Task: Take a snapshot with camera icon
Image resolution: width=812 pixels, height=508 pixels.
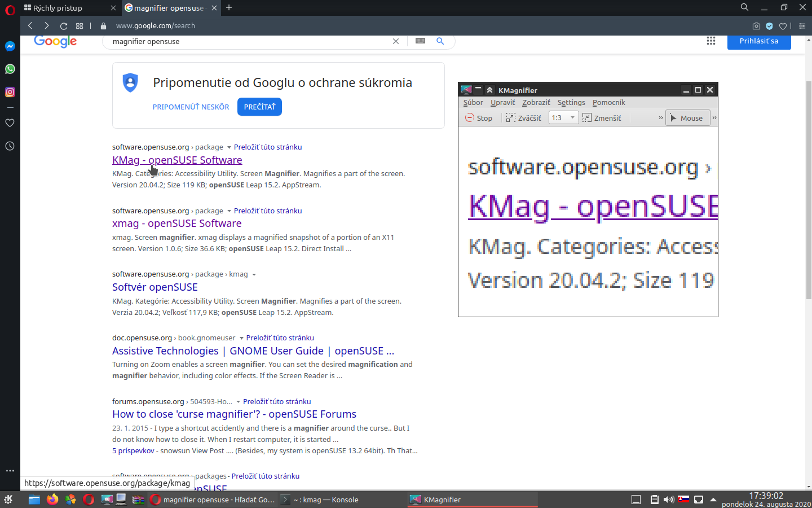Action: [x=756, y=26]
